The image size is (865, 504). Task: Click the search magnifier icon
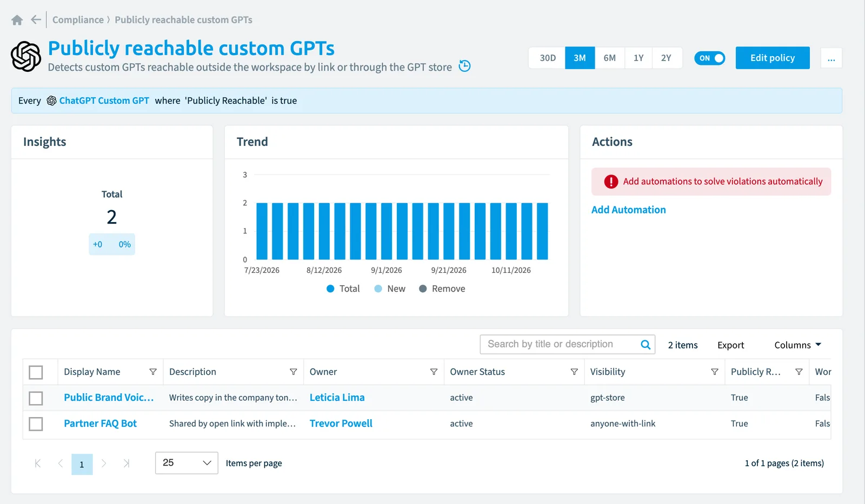click(646, 345)
